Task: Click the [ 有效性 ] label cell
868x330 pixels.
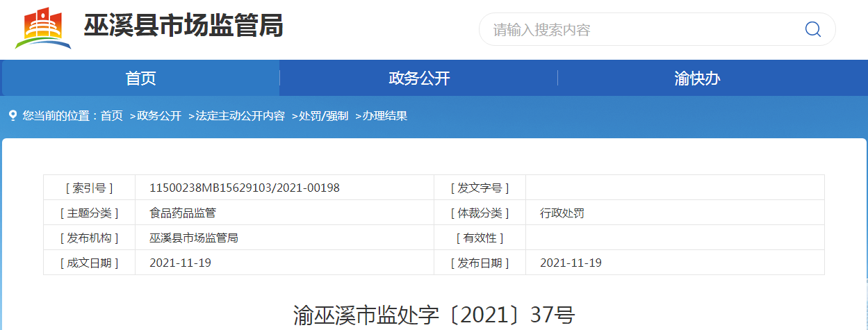Action: coord(480,238)
